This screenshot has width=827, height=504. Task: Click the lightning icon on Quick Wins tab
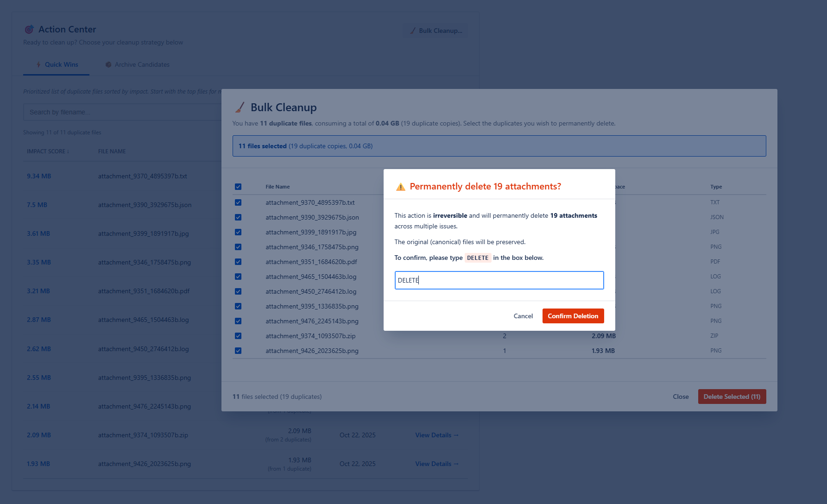tap(39, 64)
